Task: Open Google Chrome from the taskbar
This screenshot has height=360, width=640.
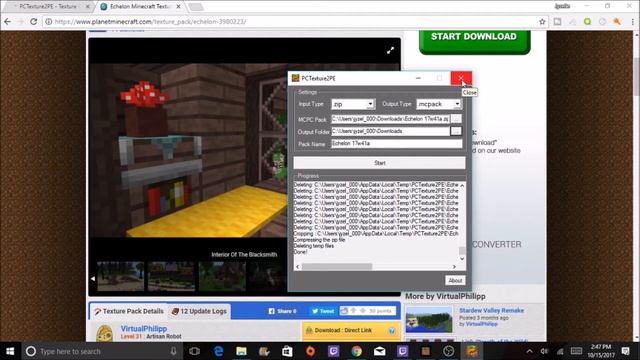Action: [357, 351]
